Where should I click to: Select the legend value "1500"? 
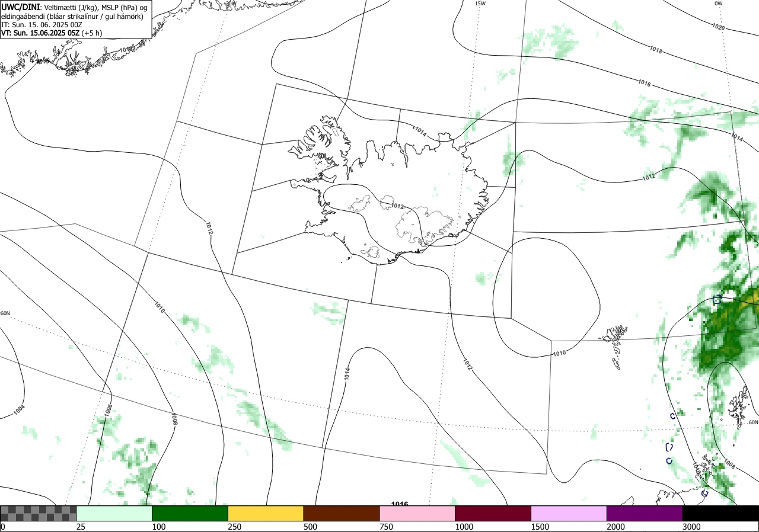pyautogui.click(x=540, y=527)
